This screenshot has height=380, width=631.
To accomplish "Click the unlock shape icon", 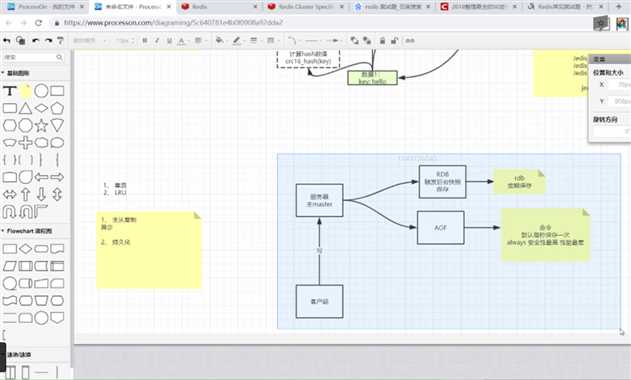I will 395,41.
